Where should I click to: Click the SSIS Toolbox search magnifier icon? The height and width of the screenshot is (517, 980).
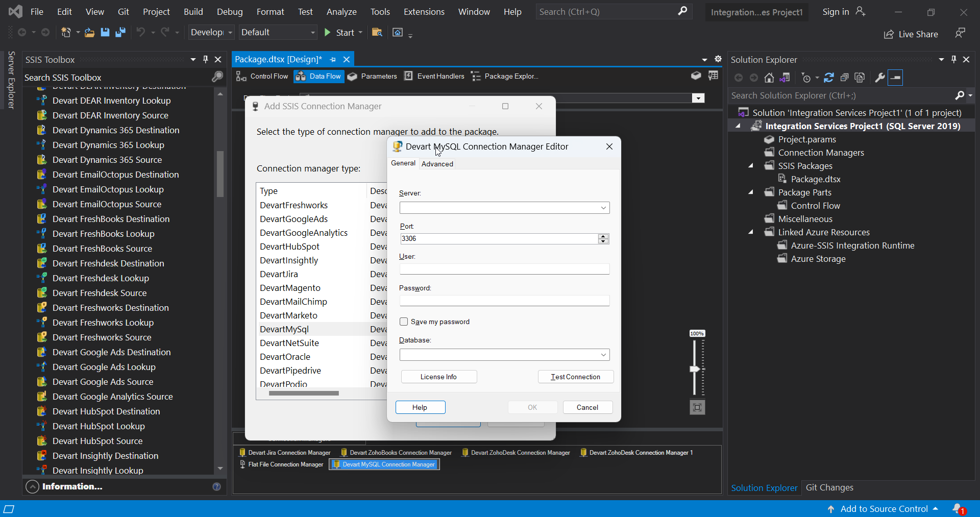pos(217,77)
